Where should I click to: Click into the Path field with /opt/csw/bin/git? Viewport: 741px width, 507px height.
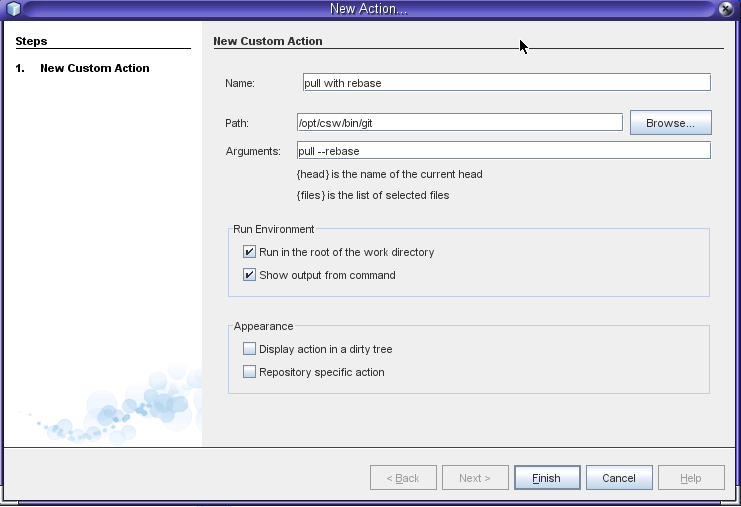tap(459, 122)
